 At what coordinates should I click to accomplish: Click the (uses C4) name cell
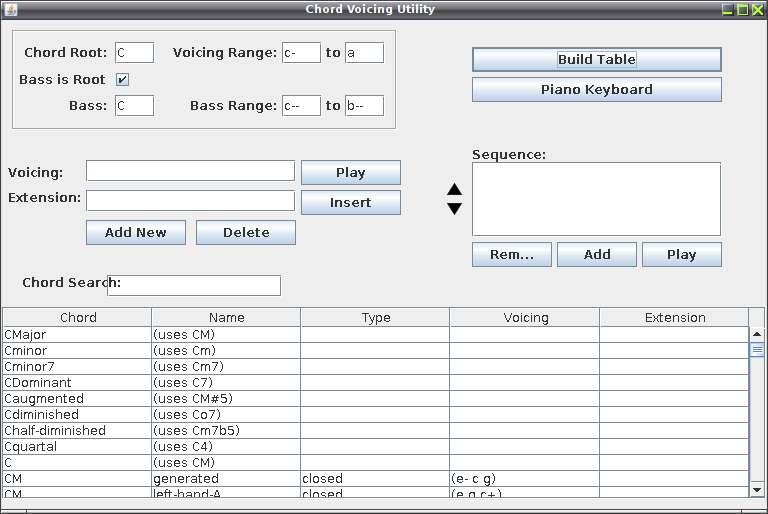click(x=226, y=447)
